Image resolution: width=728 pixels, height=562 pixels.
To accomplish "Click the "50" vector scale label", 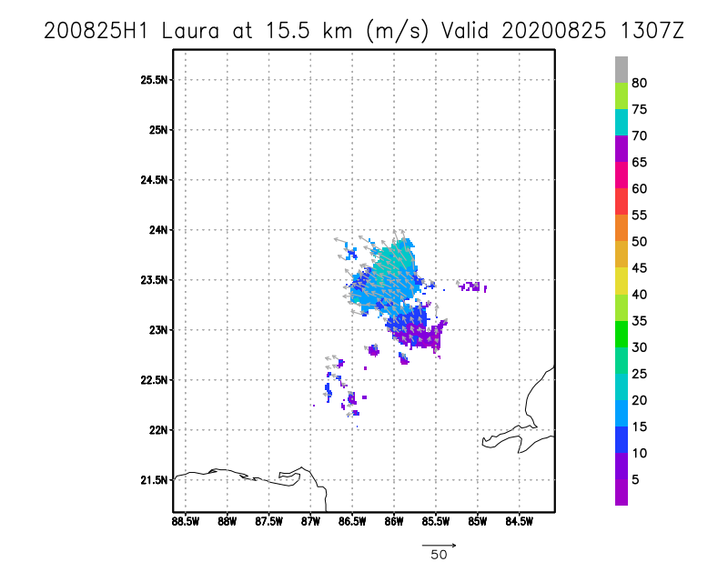I will click(439, 555).
